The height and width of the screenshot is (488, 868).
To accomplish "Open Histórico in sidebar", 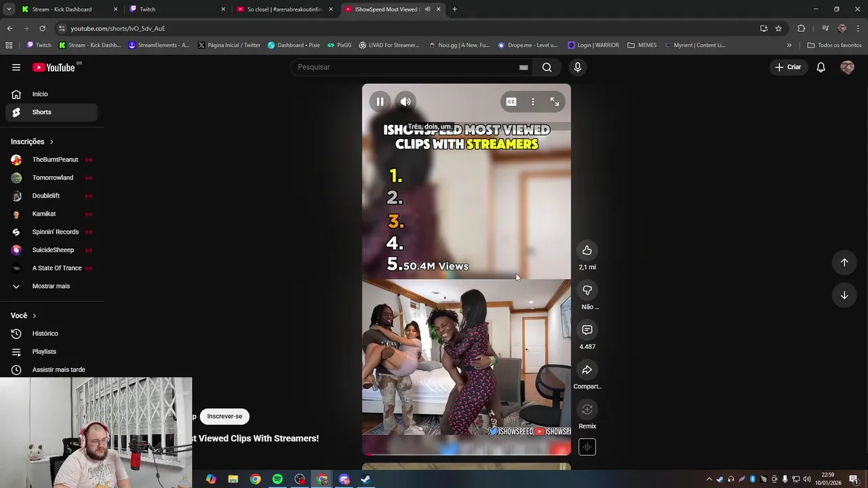I will click(x=52, y=333).
